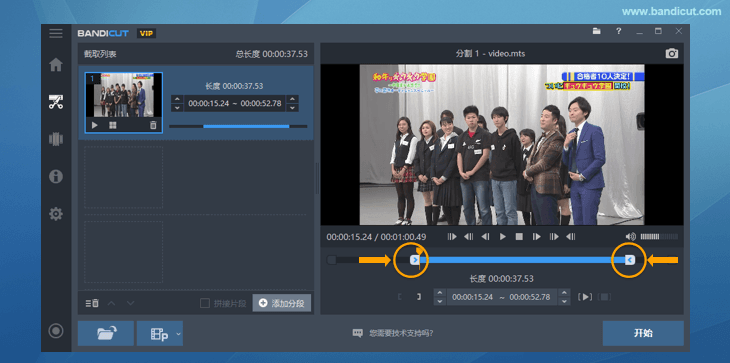Click the open file folder button
The height and width of the screenshot is (363, 730).
(106, 333)
